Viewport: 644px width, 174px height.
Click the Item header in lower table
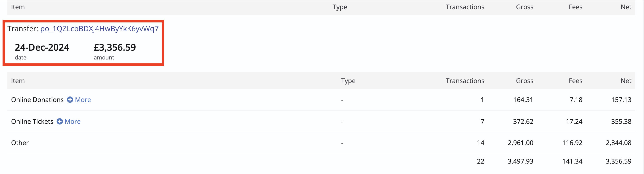[x=18, y=81]
